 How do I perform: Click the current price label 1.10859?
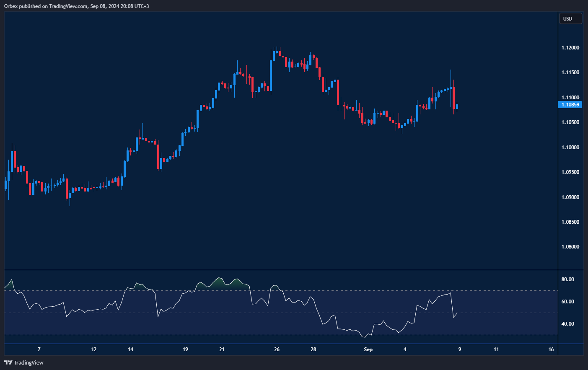click(x=570, y=105)
